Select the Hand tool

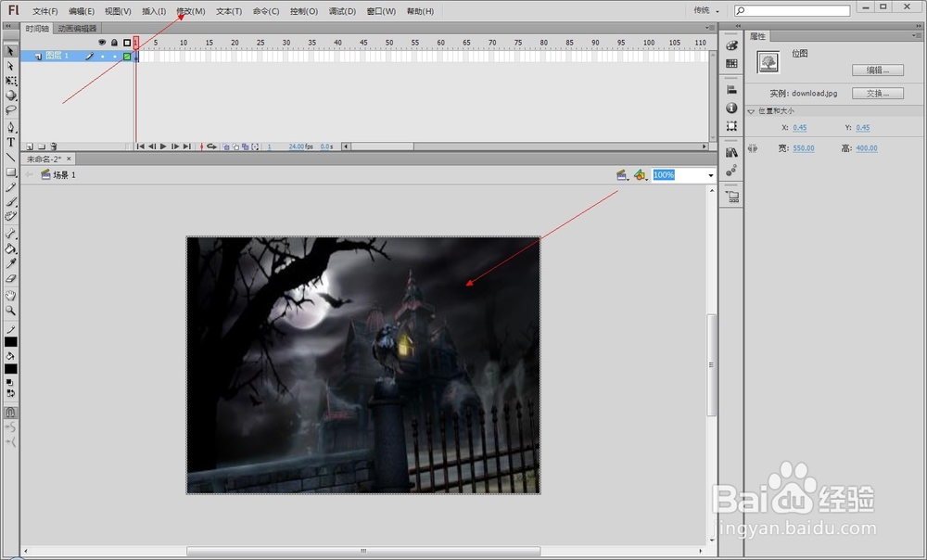click(x=10, y=295)
